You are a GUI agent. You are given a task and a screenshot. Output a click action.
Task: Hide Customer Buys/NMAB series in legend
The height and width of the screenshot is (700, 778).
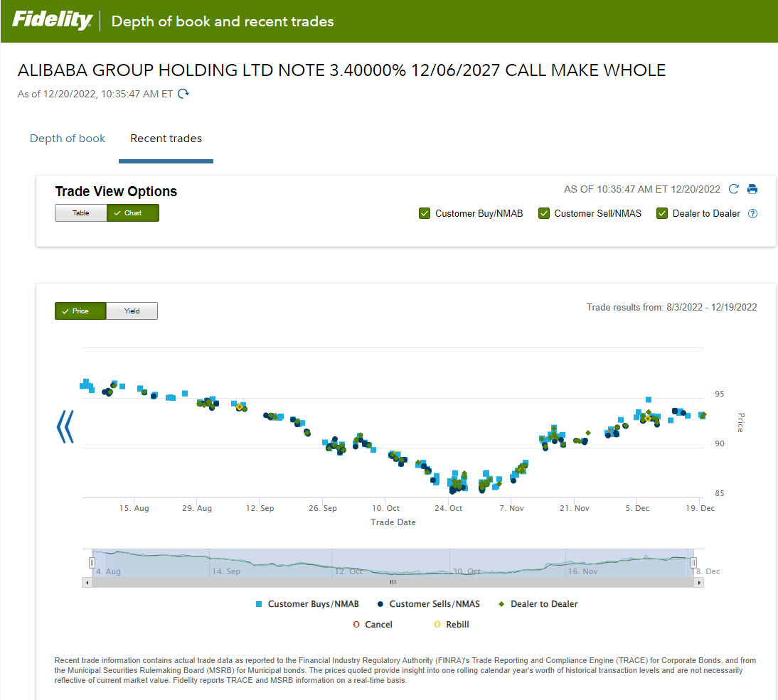coord(307,604)
